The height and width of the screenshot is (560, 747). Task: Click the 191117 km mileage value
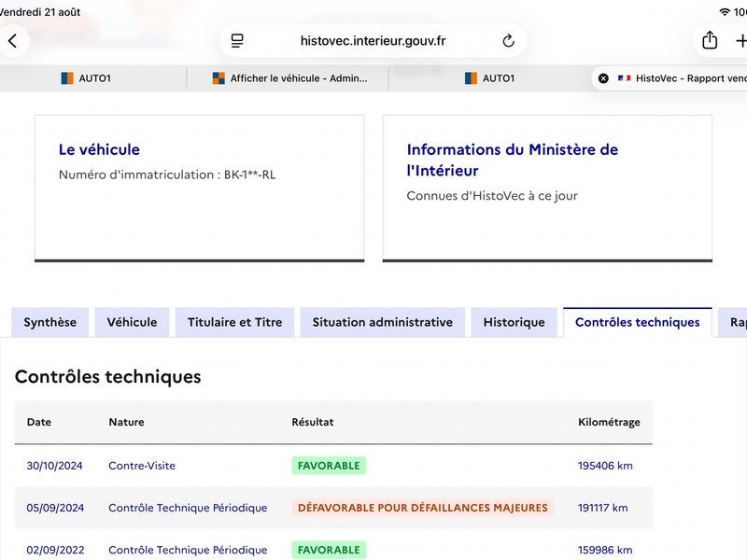pos(602,508)
